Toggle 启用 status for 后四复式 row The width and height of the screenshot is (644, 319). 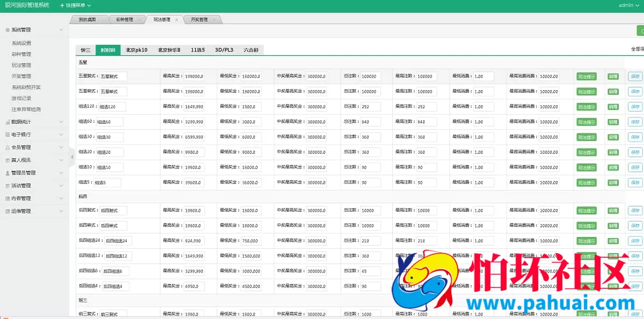[613, 211]
